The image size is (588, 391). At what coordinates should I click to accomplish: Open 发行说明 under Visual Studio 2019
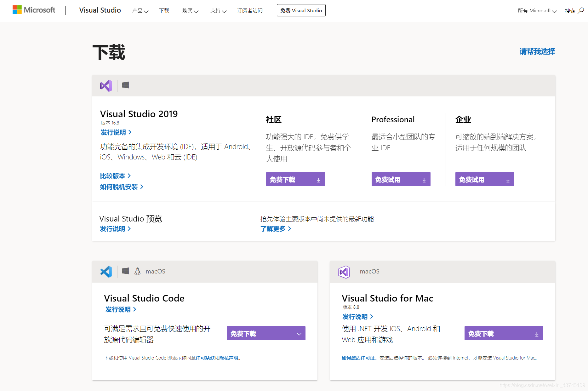pos(116,132)
